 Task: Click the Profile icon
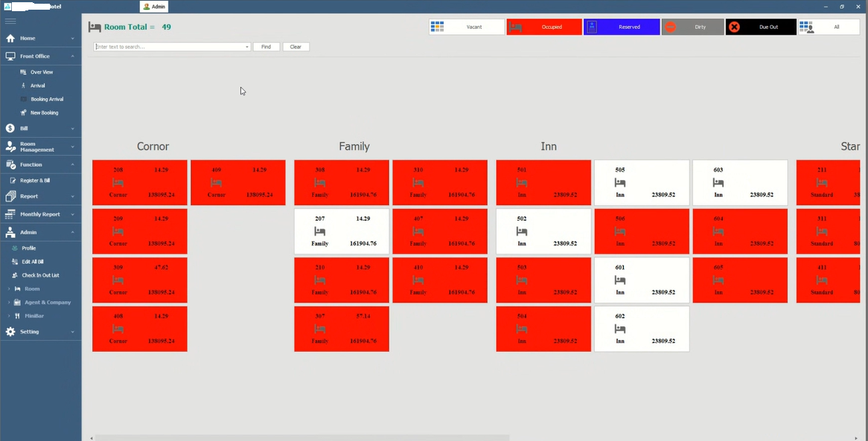(15, 248)
